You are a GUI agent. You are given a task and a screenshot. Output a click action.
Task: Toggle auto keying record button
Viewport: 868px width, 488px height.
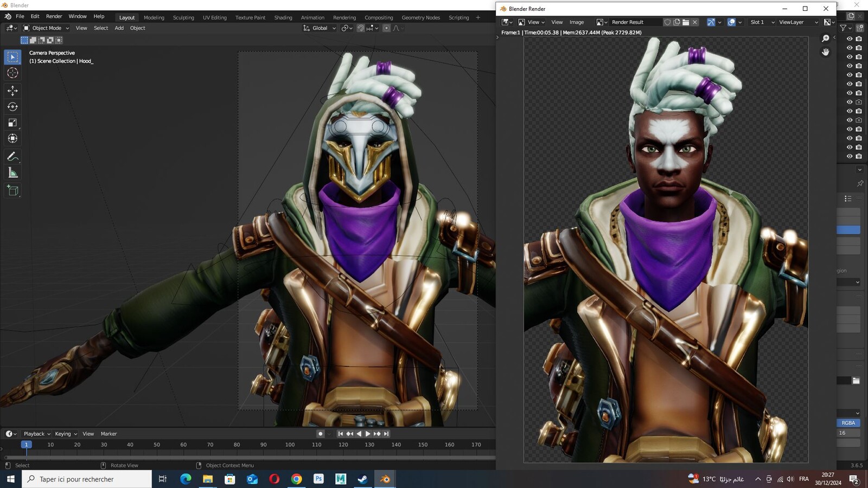(321, 434)
